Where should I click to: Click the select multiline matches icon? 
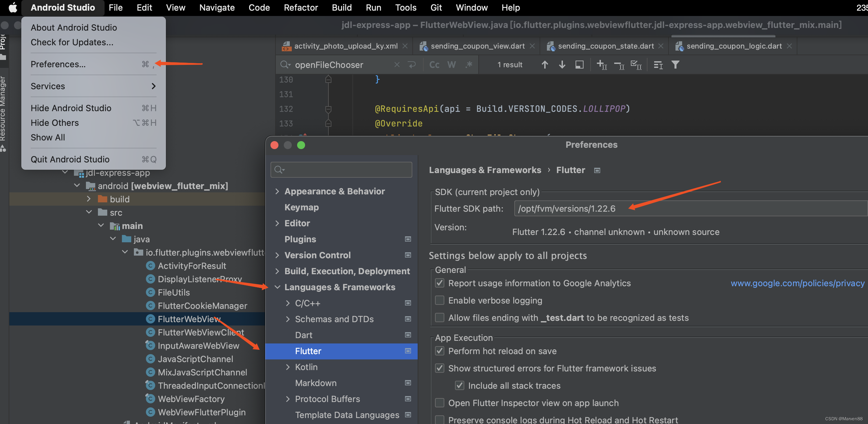[658, 65]
